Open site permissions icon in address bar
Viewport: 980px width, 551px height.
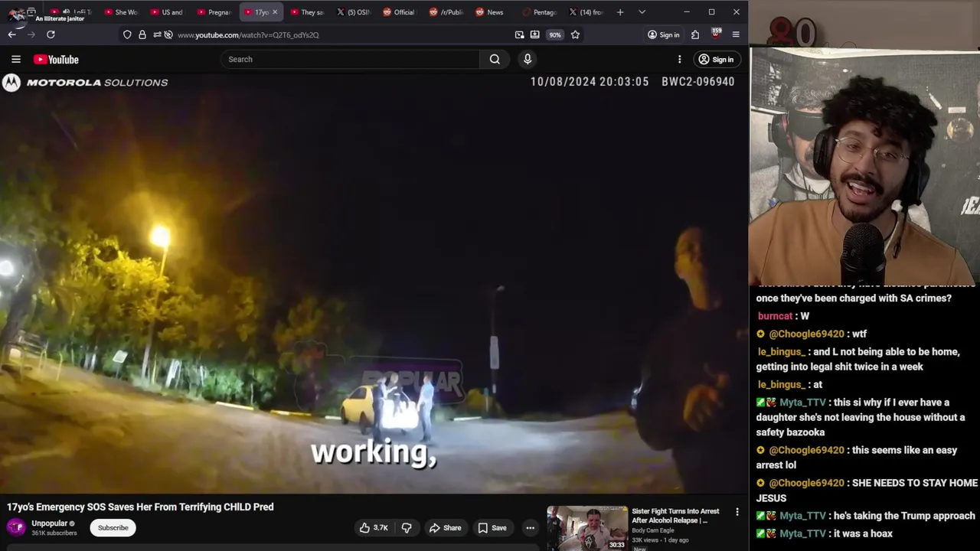[x=157, y=34]
